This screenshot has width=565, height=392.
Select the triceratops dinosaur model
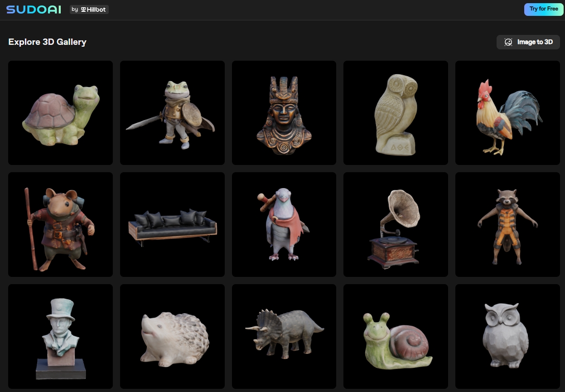284,336
